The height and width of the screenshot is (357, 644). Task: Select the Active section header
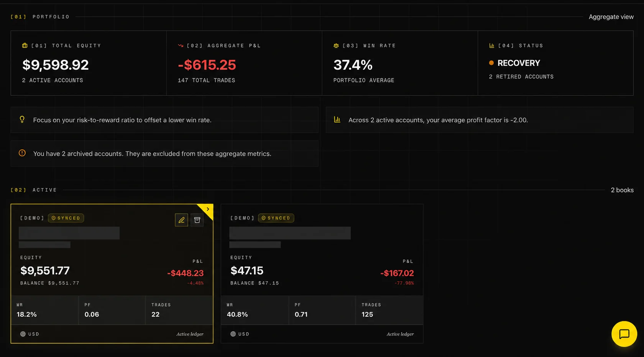[33, 190]
